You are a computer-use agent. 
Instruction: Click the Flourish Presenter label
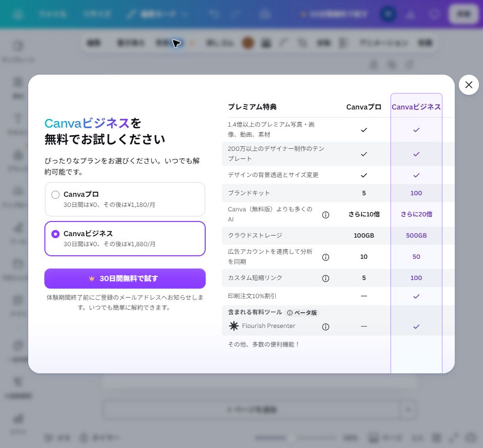coord(269,326)
